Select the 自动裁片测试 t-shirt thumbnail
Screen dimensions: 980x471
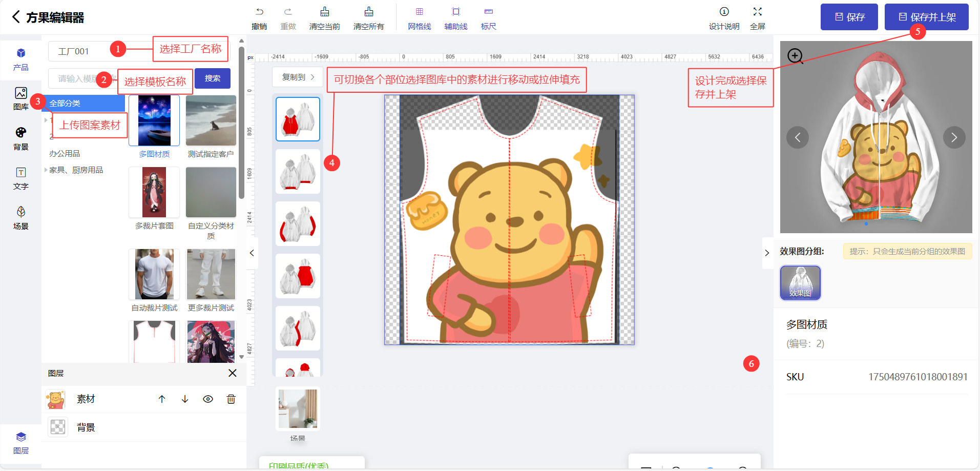pos(154,274)
